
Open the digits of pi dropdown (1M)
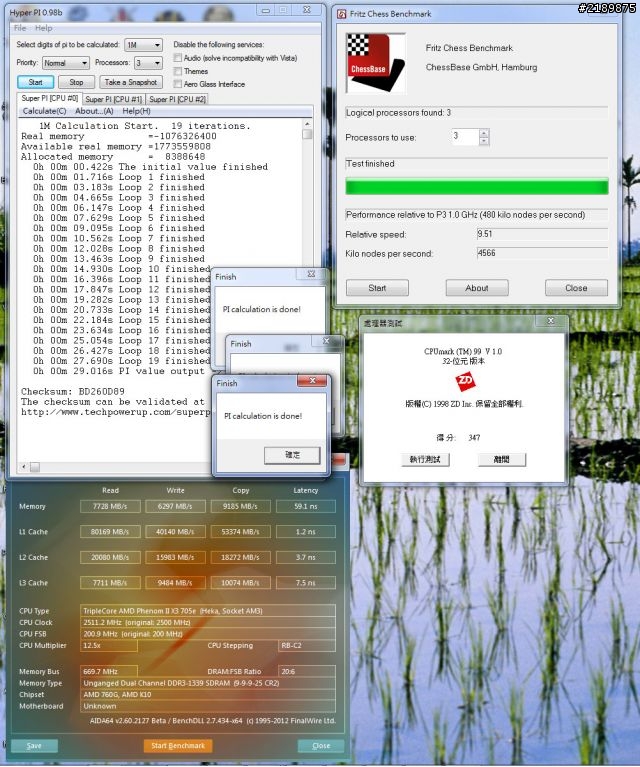pyautogui.click(x=143, y=45)
